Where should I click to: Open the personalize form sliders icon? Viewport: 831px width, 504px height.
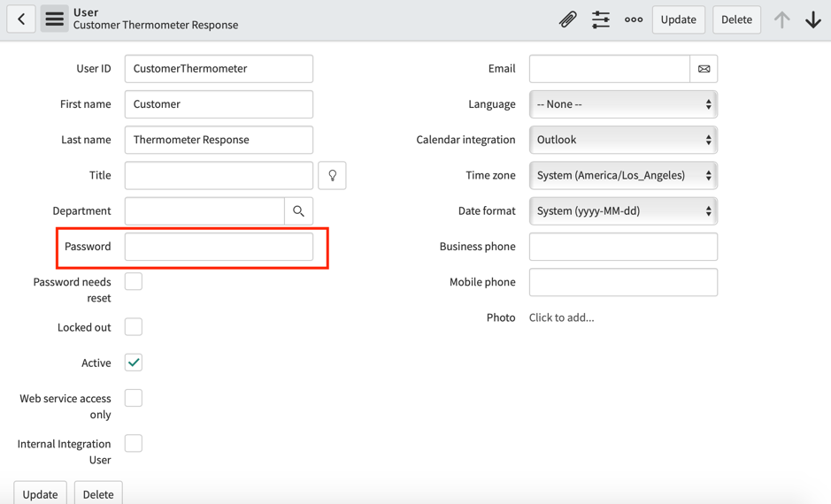coord(600,19)
